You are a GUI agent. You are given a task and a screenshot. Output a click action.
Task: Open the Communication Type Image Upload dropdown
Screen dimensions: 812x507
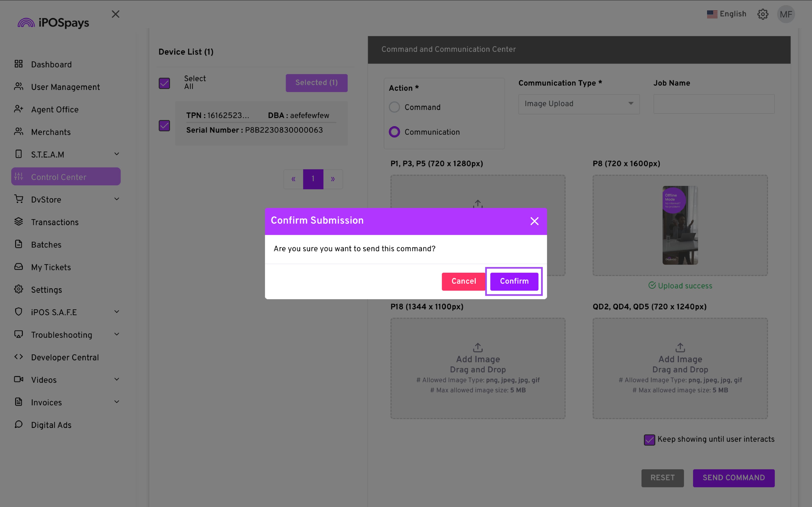(579, 104)
